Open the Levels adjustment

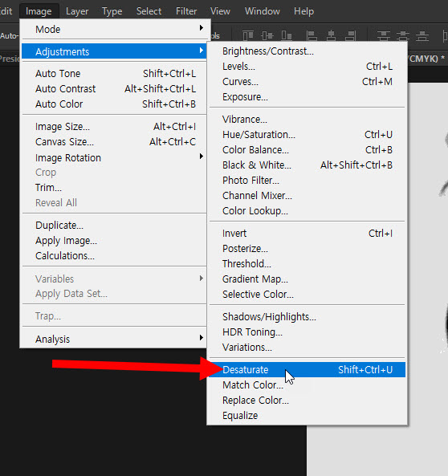pos(307,66)
